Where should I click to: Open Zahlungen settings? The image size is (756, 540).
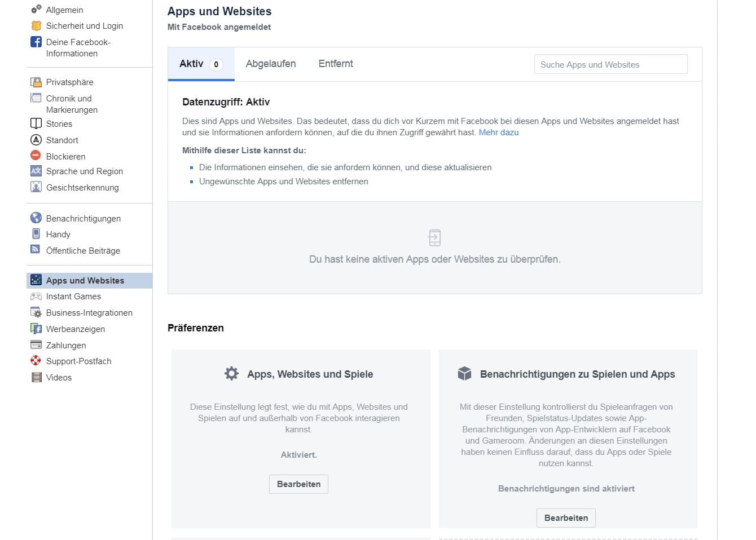(x=66, y=346)
